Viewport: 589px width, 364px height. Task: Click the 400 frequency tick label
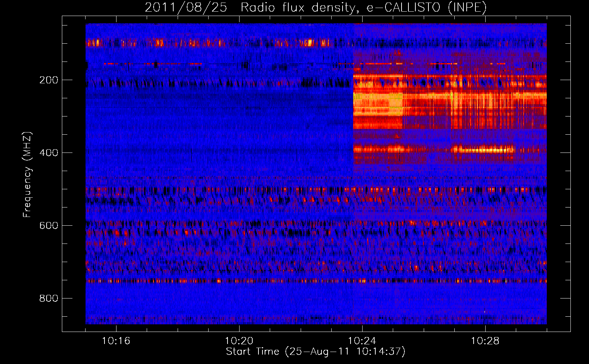49,153
